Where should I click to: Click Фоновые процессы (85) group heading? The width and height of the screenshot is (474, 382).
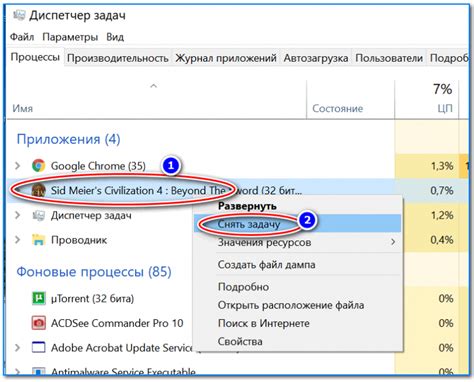click(94, 272)
